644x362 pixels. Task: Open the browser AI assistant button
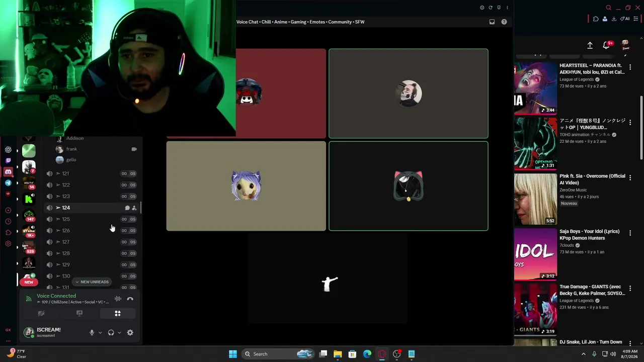tap(625, 19)
